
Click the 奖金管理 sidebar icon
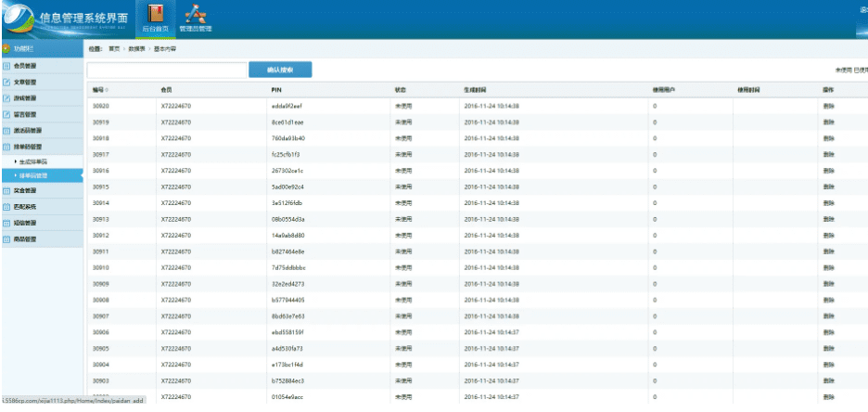[x=6, y=190]
